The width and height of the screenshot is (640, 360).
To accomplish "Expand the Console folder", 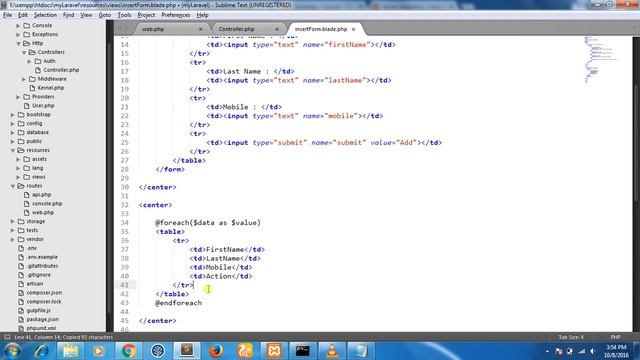I will [x=18, y=25].
